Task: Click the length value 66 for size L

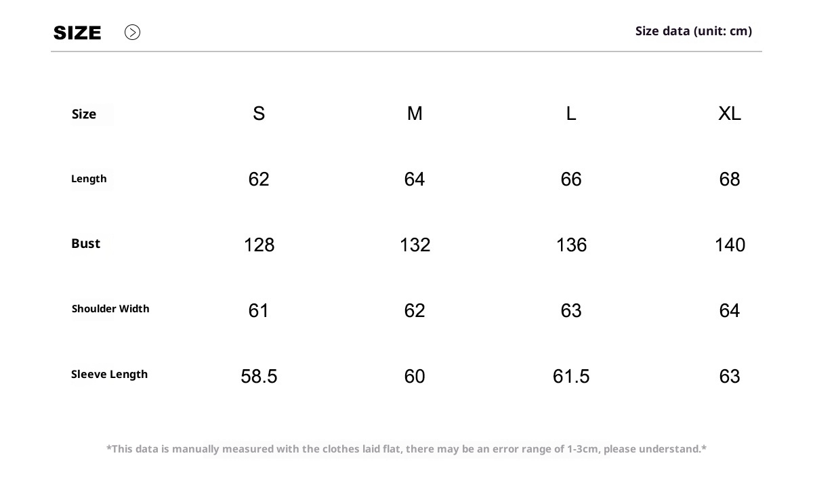Action: coord(571,180)
